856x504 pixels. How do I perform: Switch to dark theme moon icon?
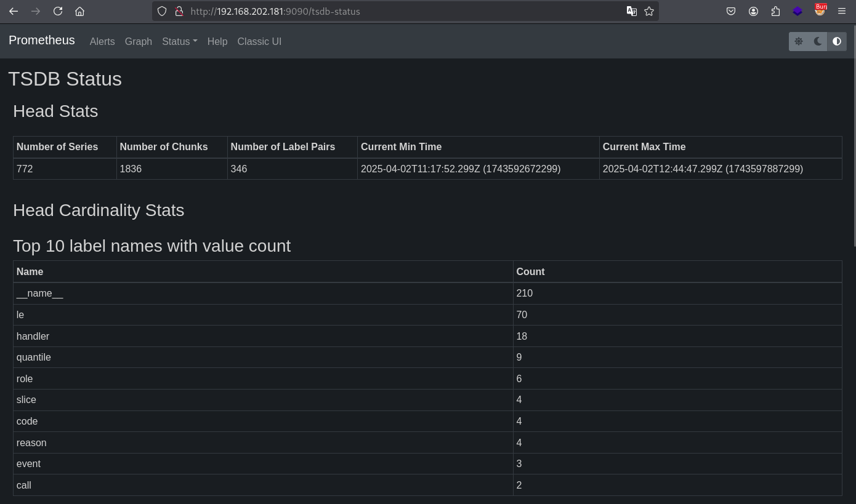[x=818, y=41]
